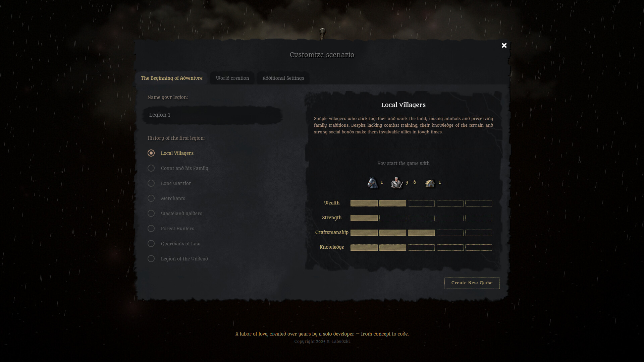Click the Legion 1 name field
Viewport: 644px width, 362px height.
[212, 115]
